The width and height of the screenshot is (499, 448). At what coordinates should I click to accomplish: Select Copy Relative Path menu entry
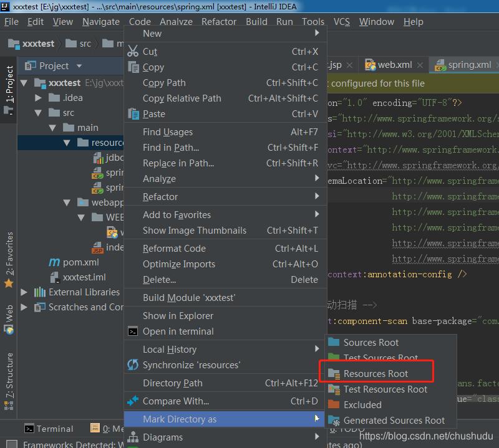click(225, 98)
